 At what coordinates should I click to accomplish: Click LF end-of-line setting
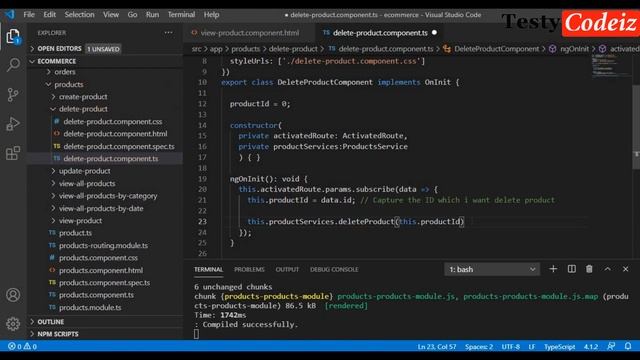coord(531,347)
